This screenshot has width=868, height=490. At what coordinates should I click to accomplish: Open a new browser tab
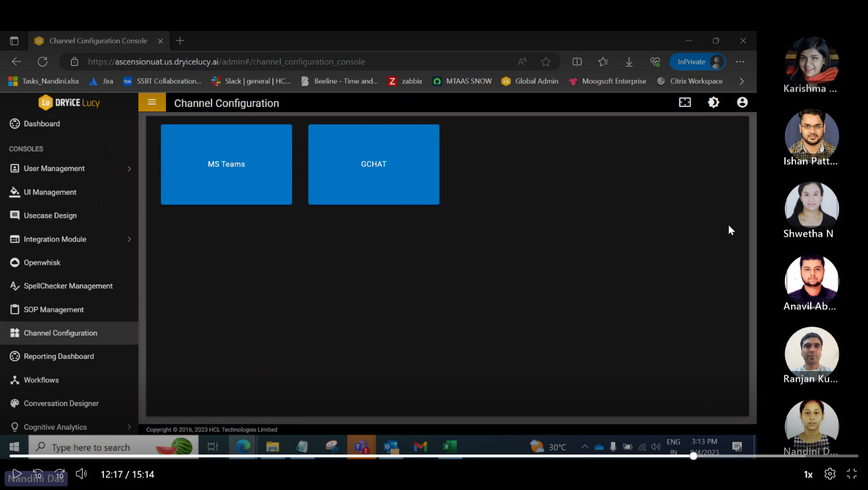point(180,41)
